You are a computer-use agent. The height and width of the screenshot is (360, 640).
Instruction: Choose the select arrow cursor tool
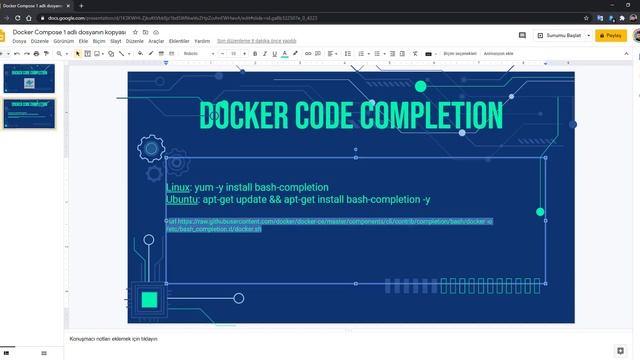[78, 53]
